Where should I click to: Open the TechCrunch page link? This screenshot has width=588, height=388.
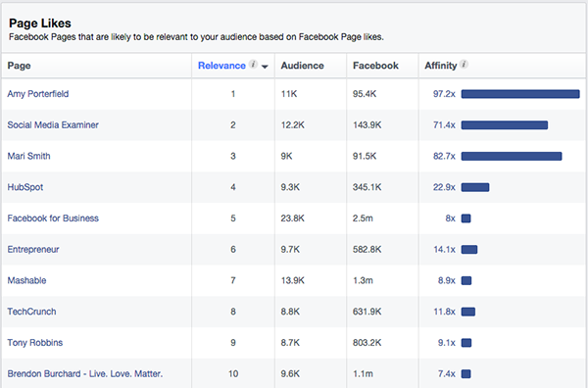(x=31, y=312)
